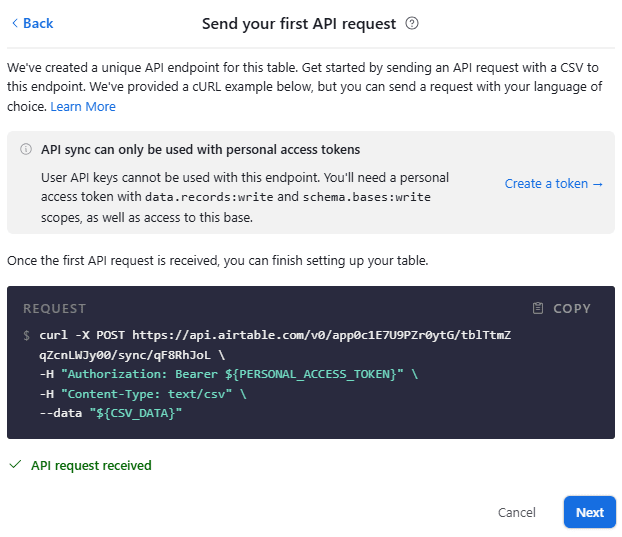
Task: Click the clipboard copy icon
Action: point(538,308)
